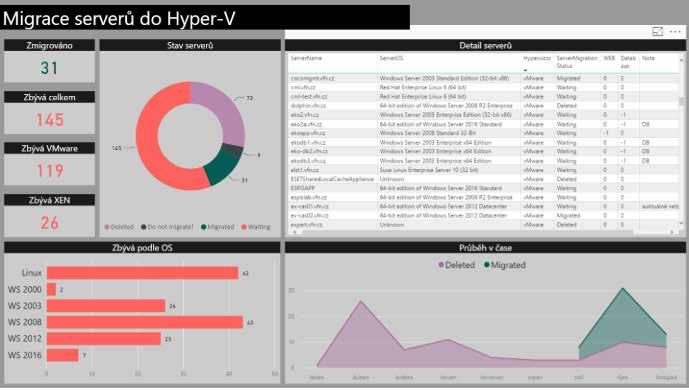Click the scroll-up arrow of the table
The width and height of the screenshot is (689, 390).
pyautogui.click(x=682, y=59)
